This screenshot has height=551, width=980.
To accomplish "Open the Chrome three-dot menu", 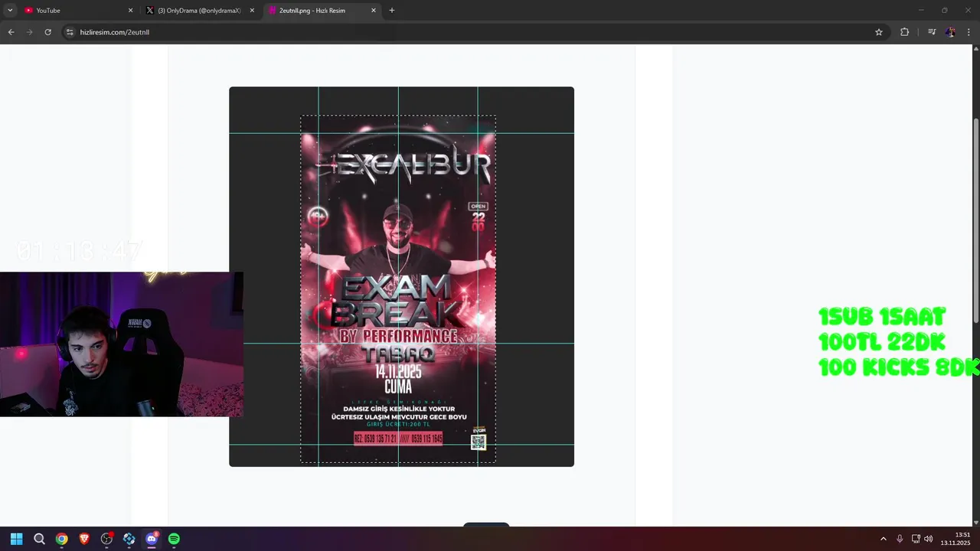I will pos(969,32).
